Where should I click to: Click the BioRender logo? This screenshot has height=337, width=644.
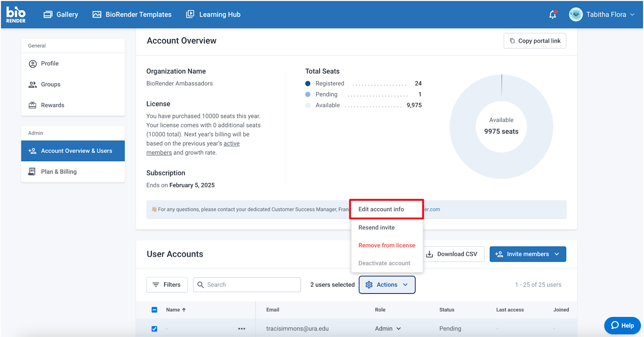point(16,14)
